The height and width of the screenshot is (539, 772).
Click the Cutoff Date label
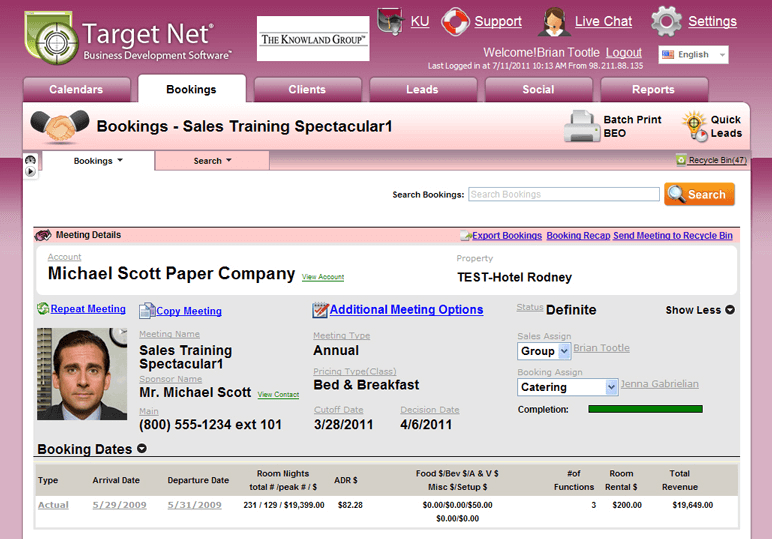click(x=339, y=410)
